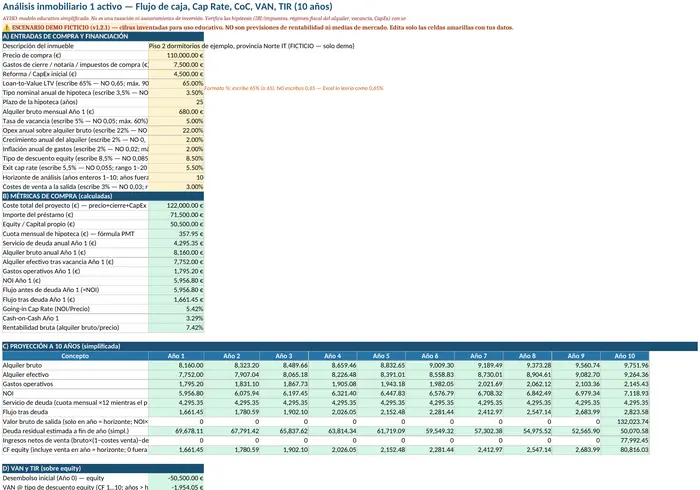Select Tipo de descuento equity 8.50% cell

(176, 158)
